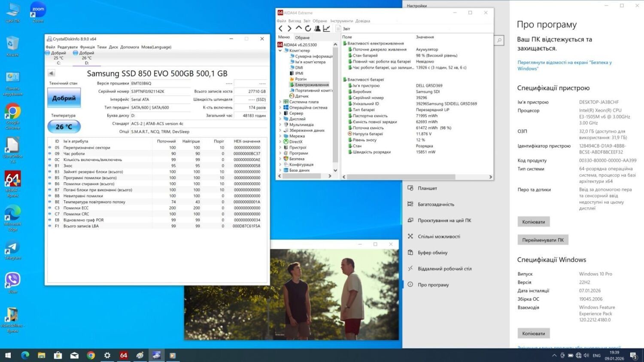Switch to the Обране tab in AIDA64

(x=302, y=38)
